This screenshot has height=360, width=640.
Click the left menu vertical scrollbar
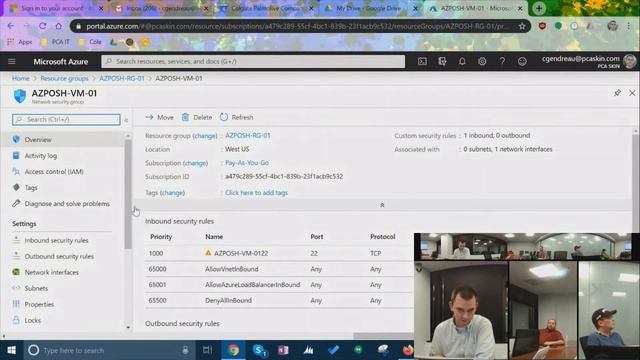pos(128,194)
